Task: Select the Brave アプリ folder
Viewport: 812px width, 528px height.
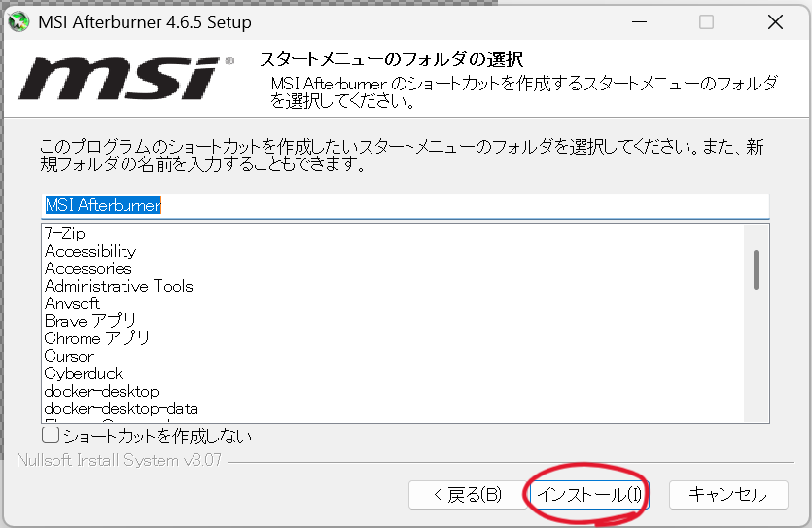Action: [x=90, y=321]
